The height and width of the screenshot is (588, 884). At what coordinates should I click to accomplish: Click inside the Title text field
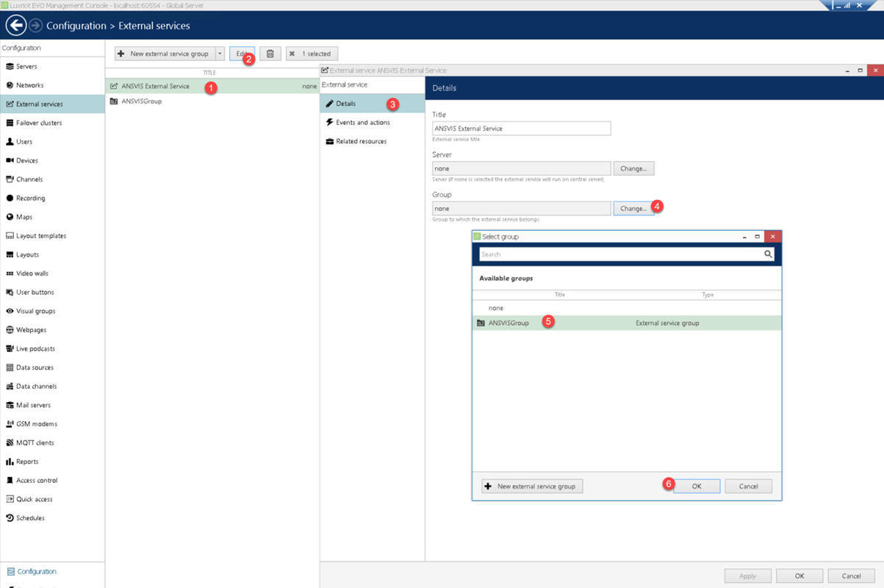[521, 129]
